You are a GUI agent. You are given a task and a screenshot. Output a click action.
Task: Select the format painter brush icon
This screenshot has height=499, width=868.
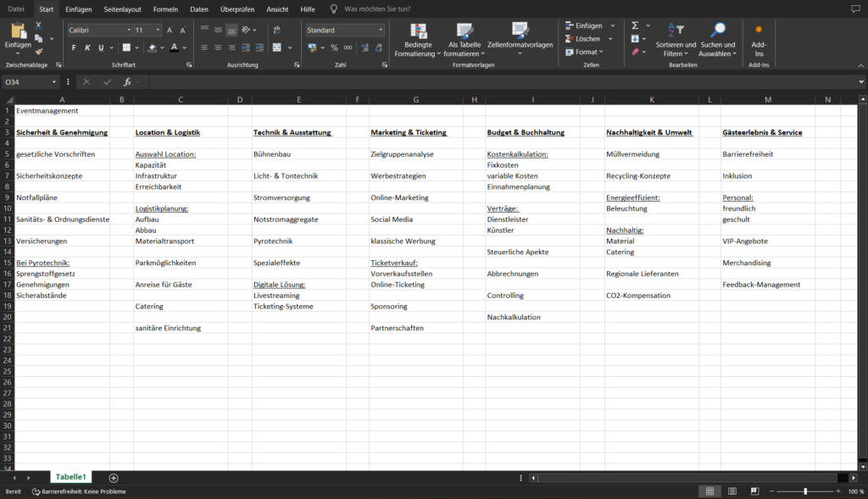coord(39,51)
